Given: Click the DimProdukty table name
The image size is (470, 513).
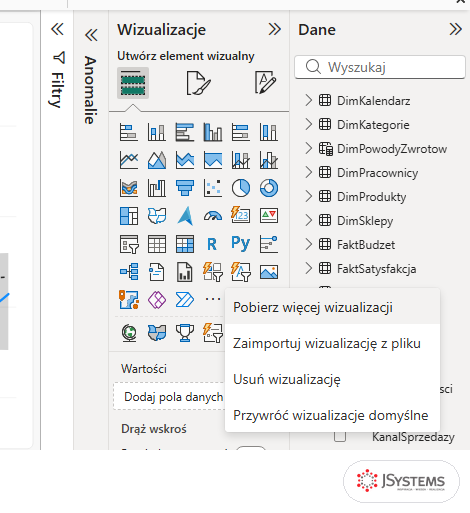Looking at the screenshot, I should 371,197.
